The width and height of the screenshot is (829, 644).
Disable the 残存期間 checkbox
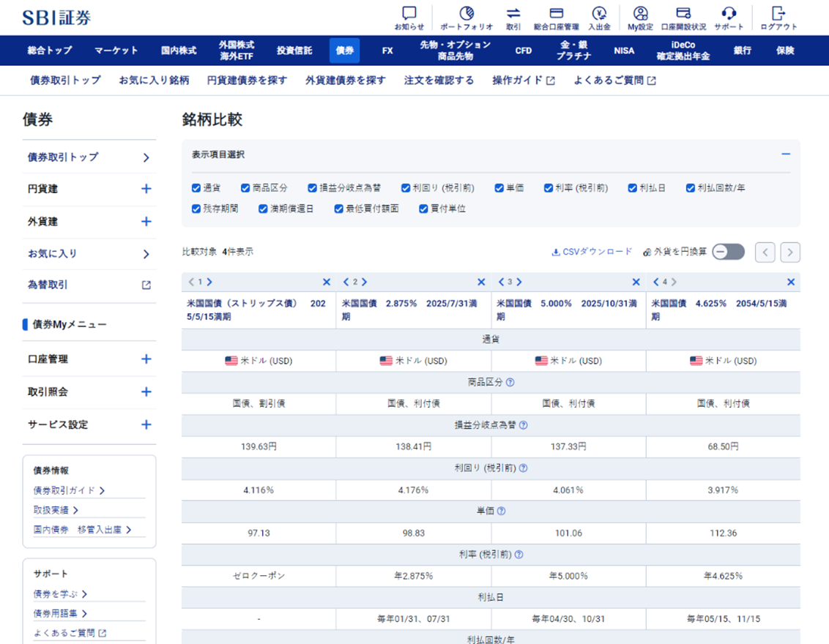(x=195, y=209)
